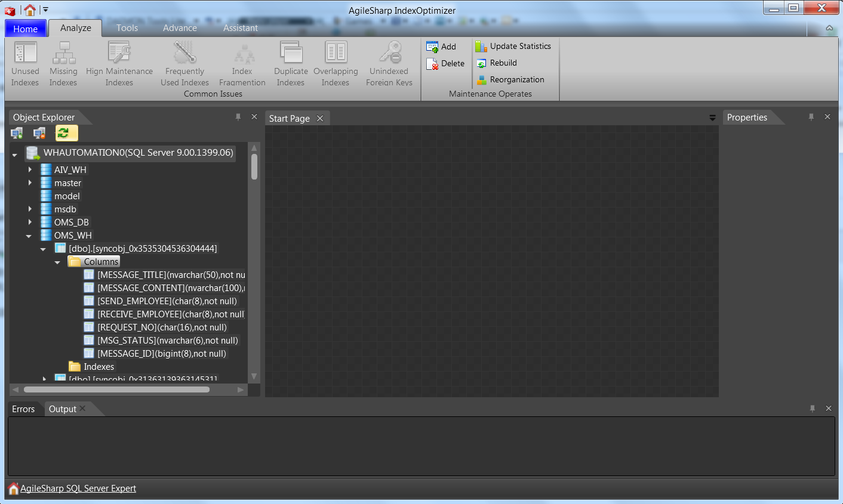Viewport: 843px width, 504px height.
Task: Open the Home ribbon tab
Action: pyautogui.click(x=25, y=29)
